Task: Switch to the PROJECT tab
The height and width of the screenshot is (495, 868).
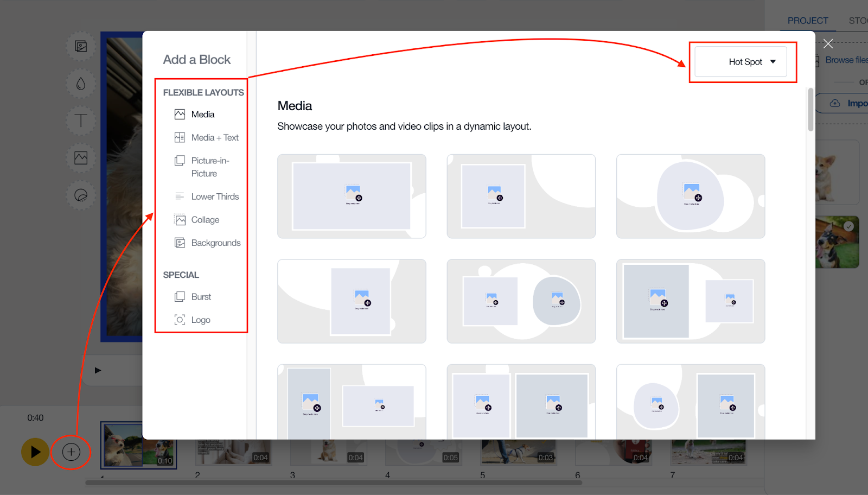Action: 807,21
